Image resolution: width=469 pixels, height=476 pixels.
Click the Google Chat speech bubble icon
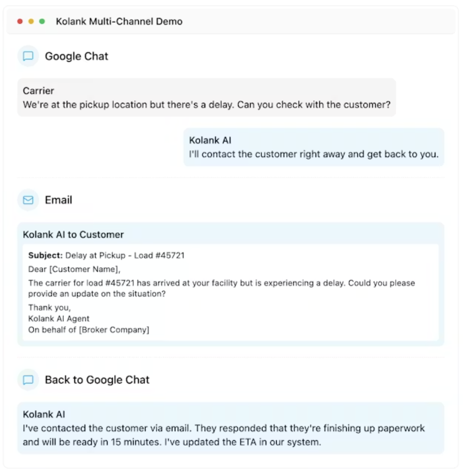coord(28,56)
